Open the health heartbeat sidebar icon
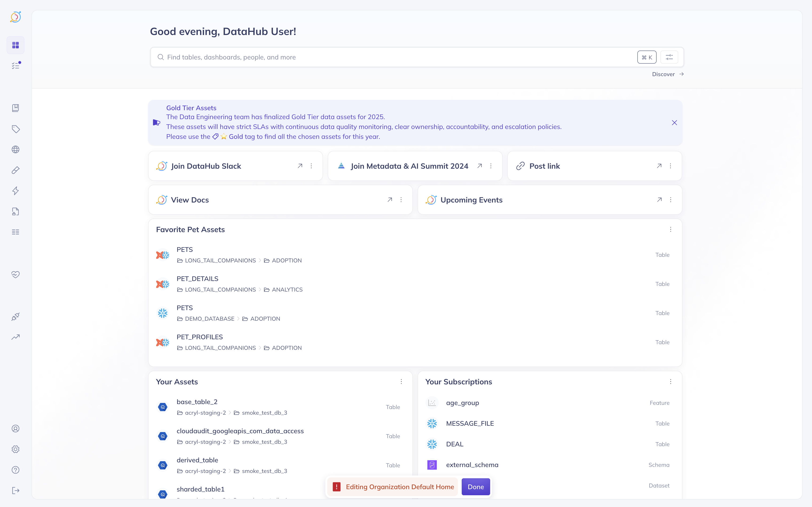The width and height of the screenshot is (812, 507). [16, 274]
